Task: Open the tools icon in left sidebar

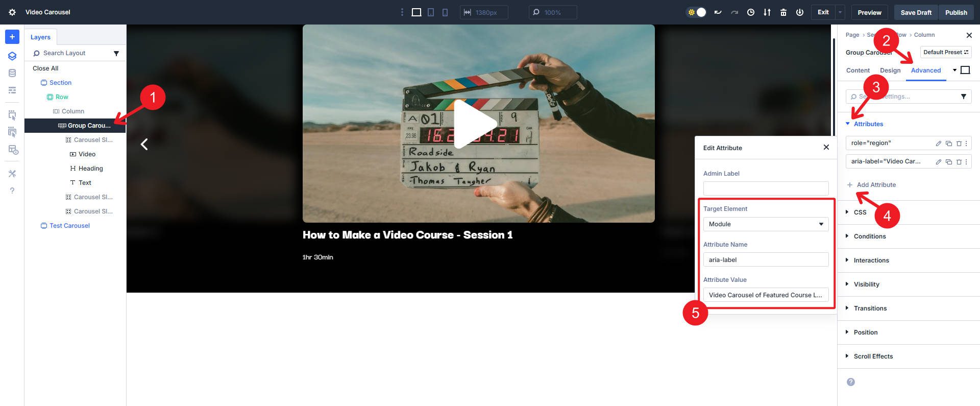Action: [x=12, y=174]
